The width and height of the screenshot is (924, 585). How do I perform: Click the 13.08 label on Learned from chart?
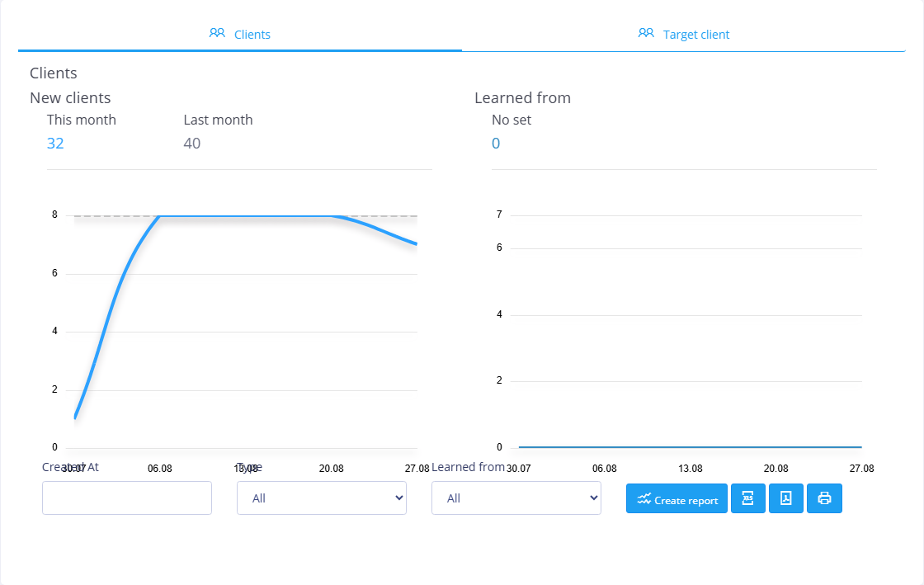point(690,469)
